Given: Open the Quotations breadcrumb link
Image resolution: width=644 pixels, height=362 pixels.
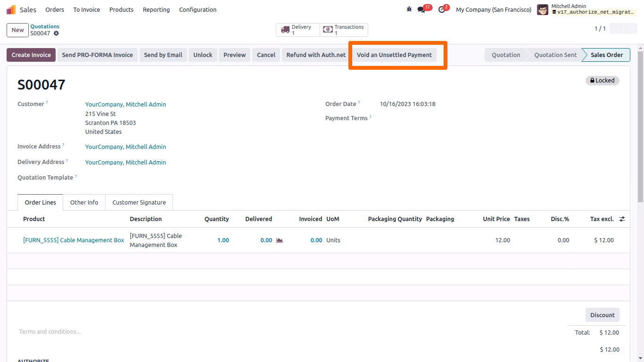Looking at the screenshot, I should tap(45, 26).
